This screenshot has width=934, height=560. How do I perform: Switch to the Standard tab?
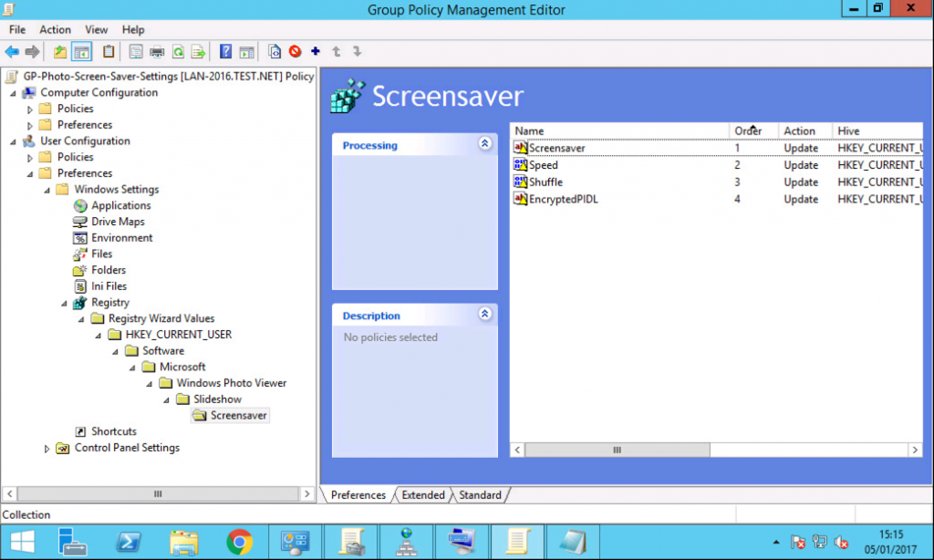(480, 494)
